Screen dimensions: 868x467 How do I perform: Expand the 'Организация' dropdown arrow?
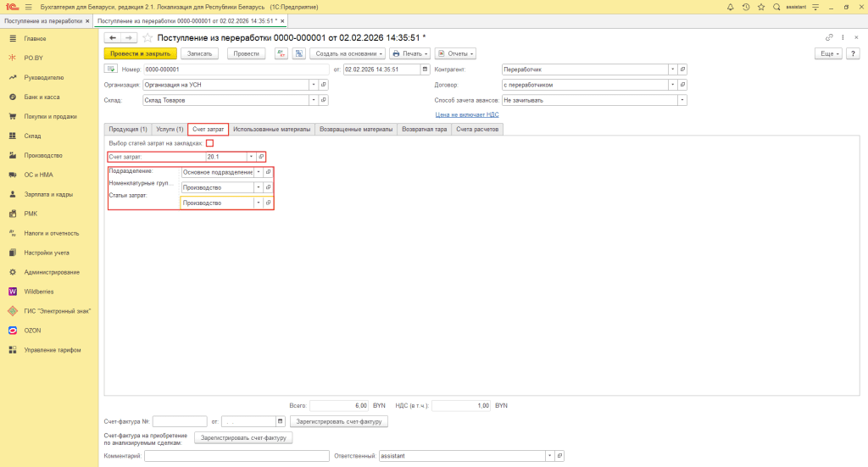(313, 85)
